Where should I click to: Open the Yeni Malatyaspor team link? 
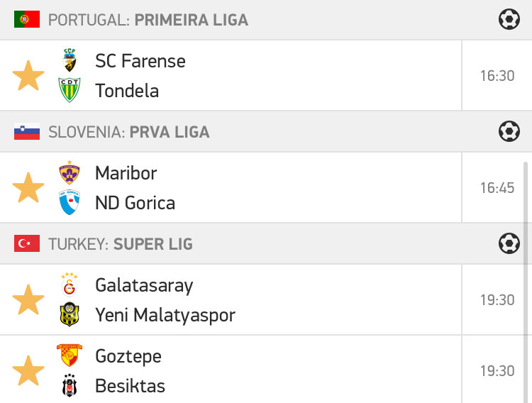165,315
